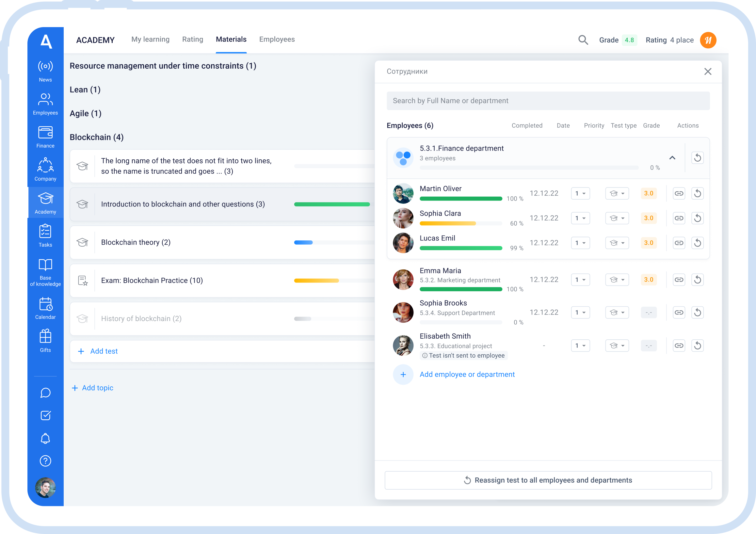This screenshot has width=756, height=534.
Task: Copy link for Martin Oliver
Action: click(x=679, y=194)
